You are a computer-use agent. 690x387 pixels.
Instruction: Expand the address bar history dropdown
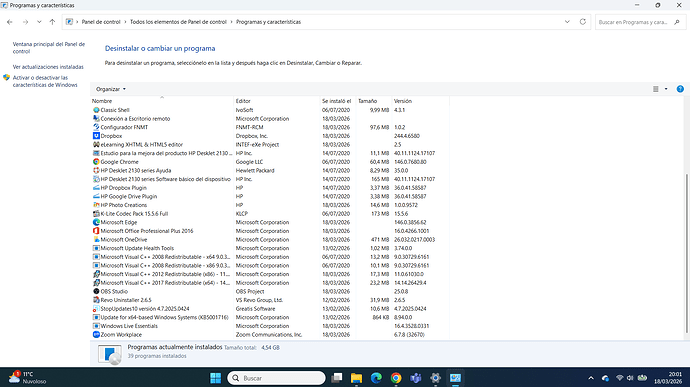coord(567,22)
